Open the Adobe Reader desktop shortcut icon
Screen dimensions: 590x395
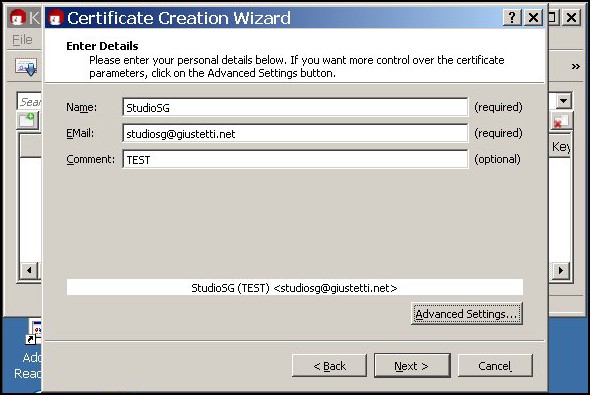tap(32, 330)
